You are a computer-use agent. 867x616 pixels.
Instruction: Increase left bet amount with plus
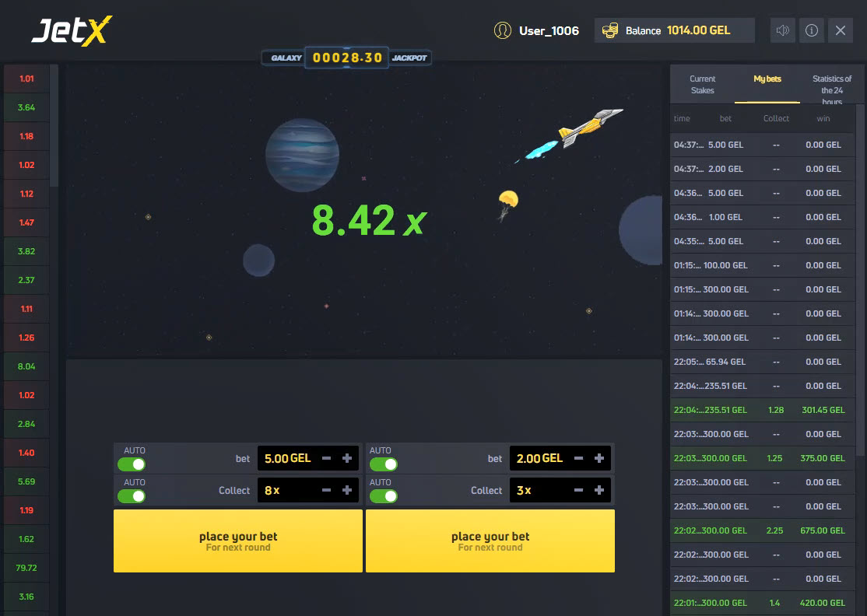(x=347, y=459)
